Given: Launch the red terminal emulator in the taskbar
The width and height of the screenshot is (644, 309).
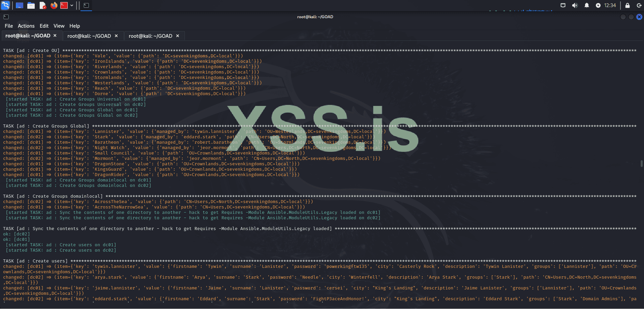Looking at the screenshot, I should point(64,5).
